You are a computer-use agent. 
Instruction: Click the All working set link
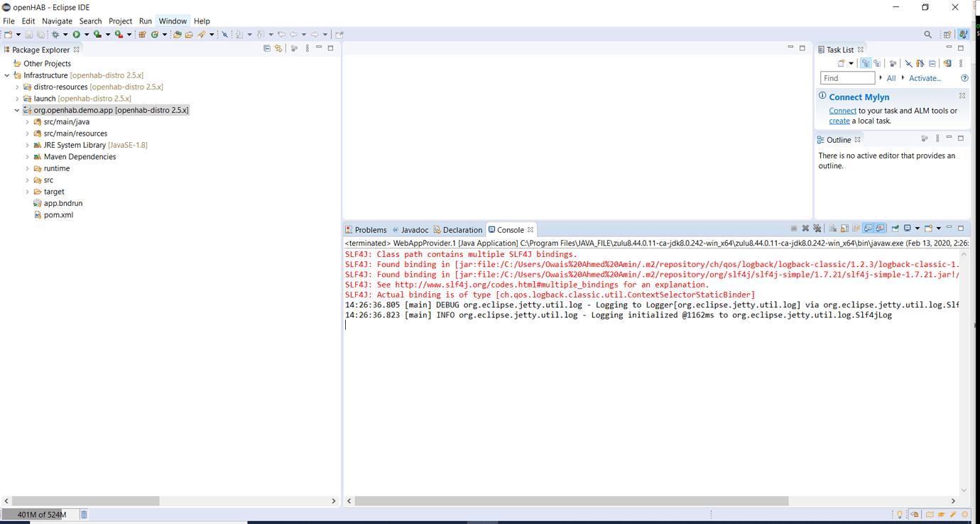(891, 78)
